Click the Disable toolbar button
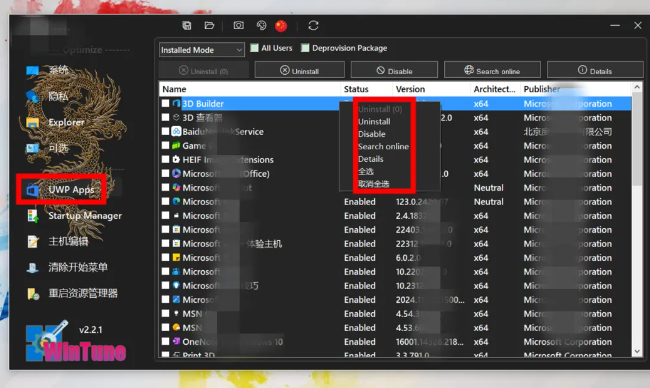This screenshot has width=650, height=388. [394, 70]
